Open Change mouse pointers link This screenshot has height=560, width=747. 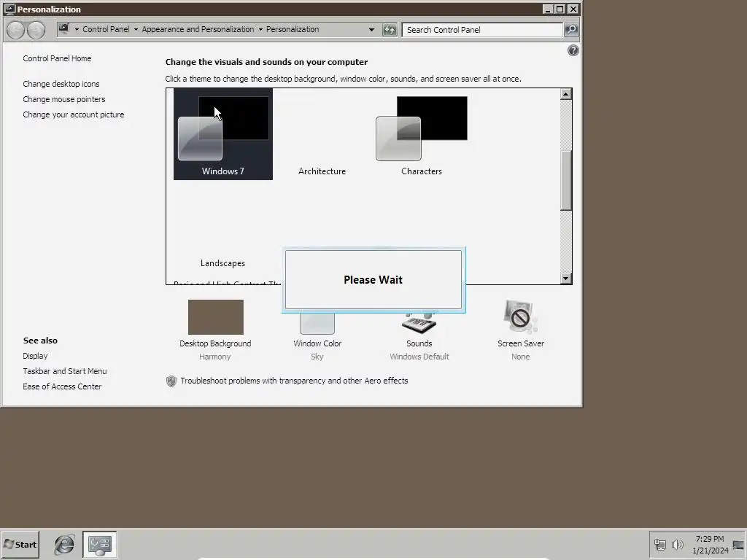click(x=64, y=99)
